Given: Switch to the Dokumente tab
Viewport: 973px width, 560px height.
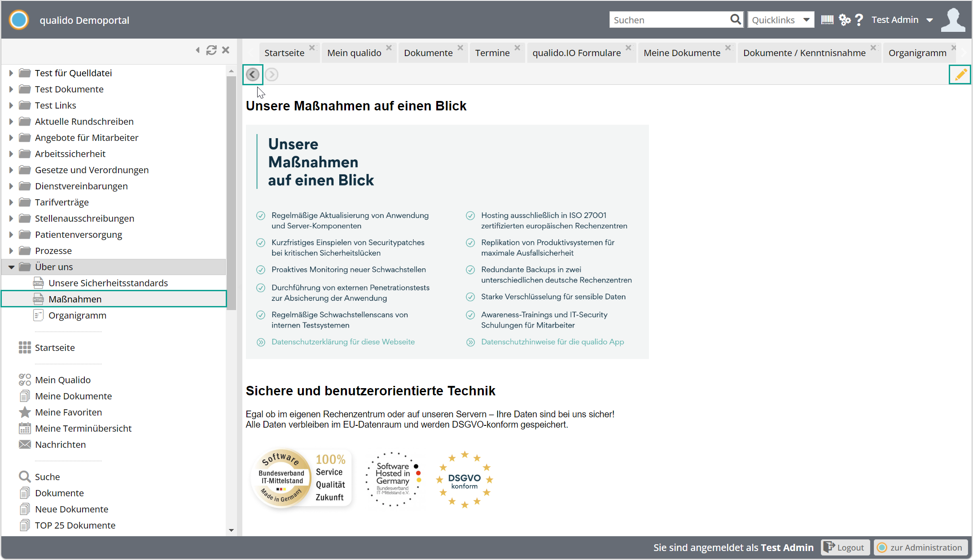Looking at the screenshot, I should pos(428,53).
